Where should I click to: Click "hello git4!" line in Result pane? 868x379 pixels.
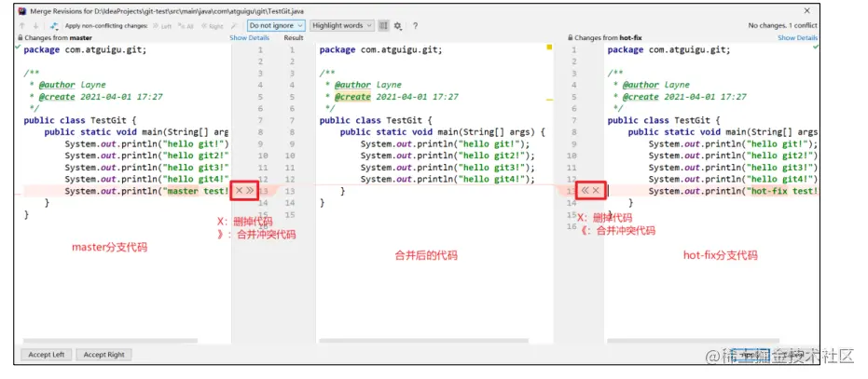(x=448, y=180)
